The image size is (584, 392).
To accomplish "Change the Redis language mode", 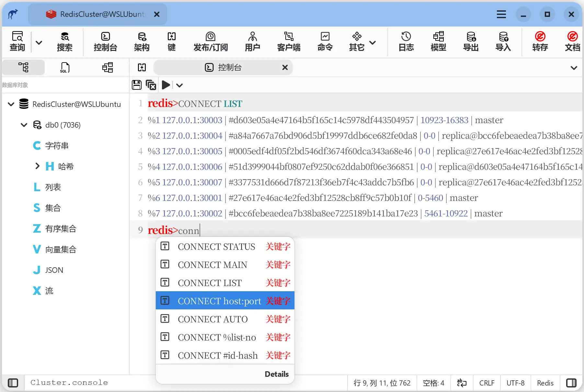I will point(545,383).
